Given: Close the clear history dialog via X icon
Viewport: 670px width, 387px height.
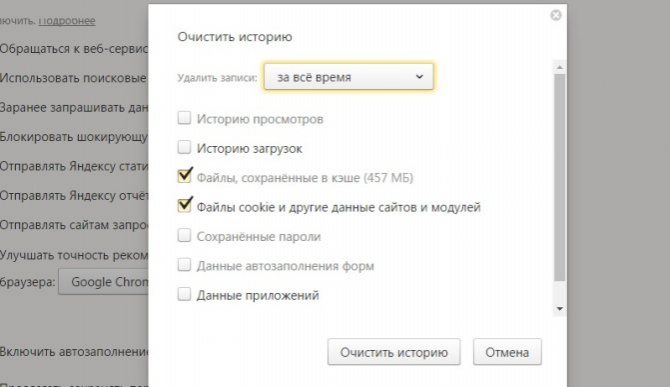Looking at the screenshot, I should (555, 15).
